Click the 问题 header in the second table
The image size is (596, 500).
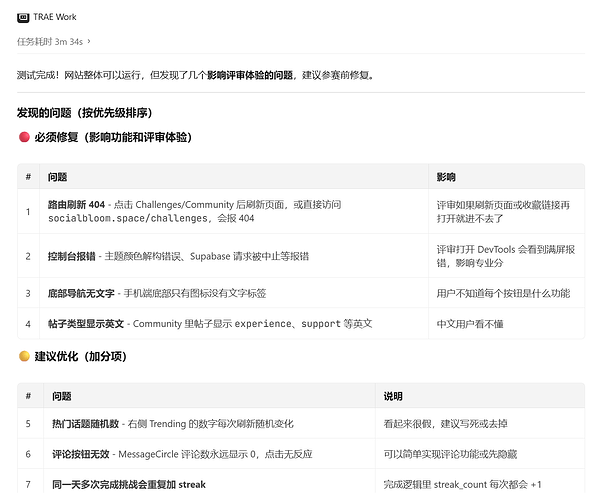[62, 396]
